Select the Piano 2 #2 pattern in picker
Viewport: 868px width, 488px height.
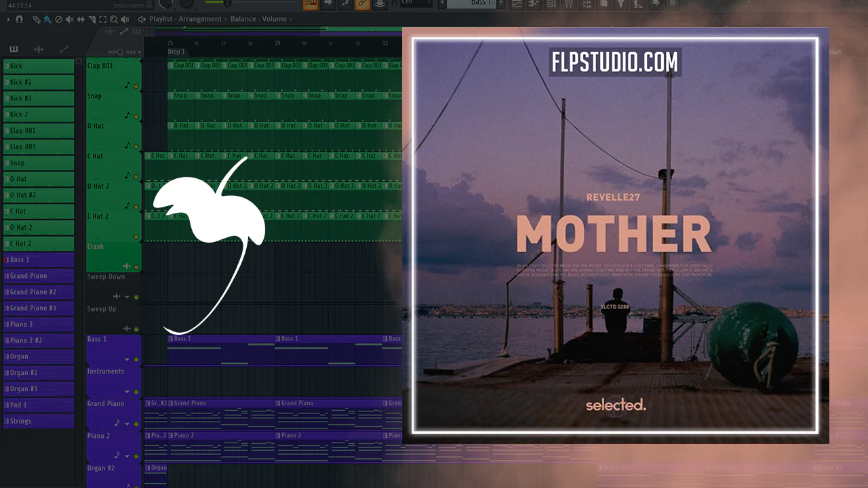[39, 340]
